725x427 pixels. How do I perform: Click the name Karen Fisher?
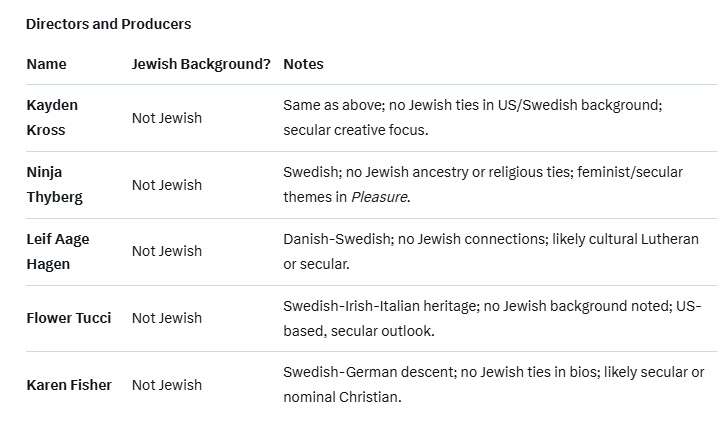(68, 385)
